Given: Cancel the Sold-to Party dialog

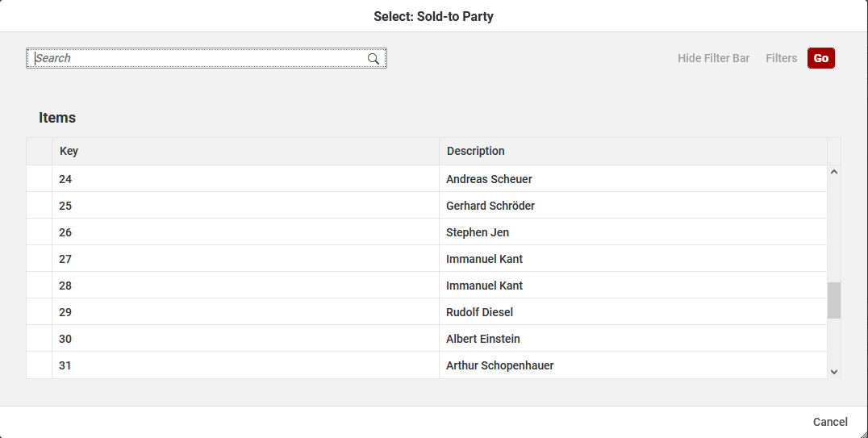Looking at the screenshot, I should [830, 422].
